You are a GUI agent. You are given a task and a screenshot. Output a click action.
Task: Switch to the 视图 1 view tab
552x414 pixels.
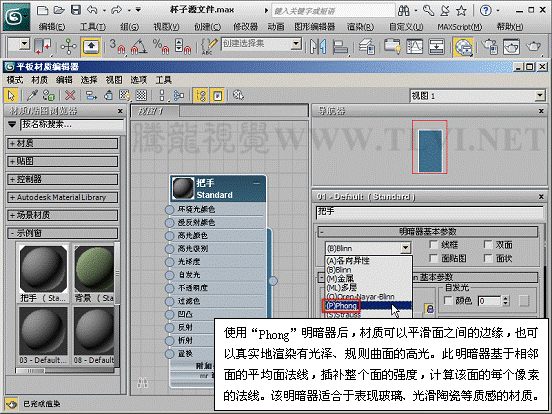[155, 111]
